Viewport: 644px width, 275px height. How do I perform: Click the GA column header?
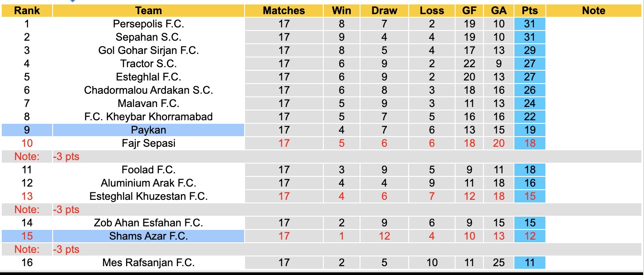pyautogui.click(x=499, y=11)
